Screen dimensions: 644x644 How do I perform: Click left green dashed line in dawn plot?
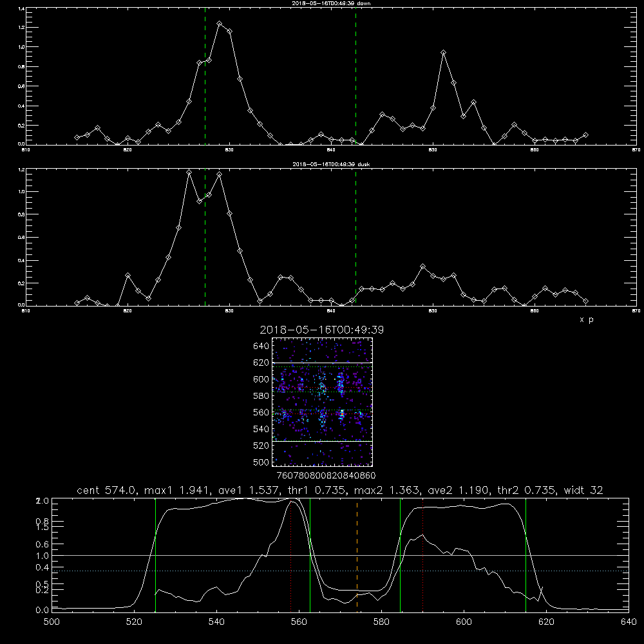tap(205, 76)
